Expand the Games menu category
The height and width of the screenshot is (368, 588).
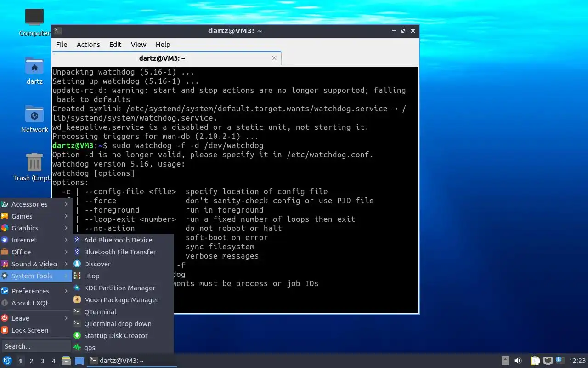pos(35,216)
